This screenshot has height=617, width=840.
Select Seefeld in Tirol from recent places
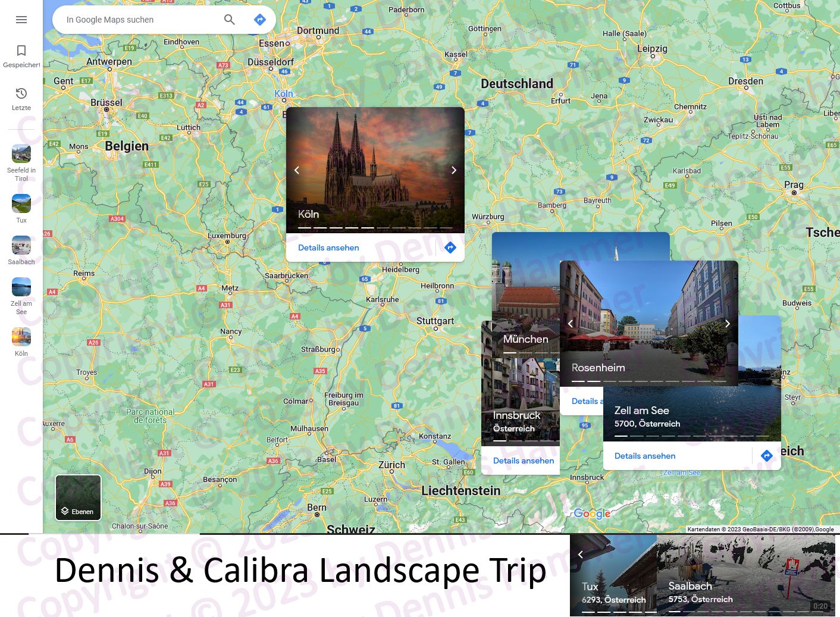21,161
